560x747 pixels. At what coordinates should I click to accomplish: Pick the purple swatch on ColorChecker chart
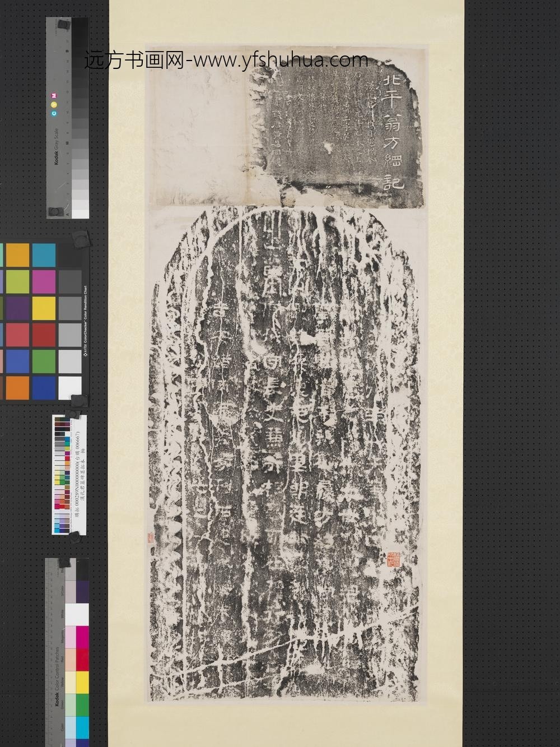coord(18,307)
